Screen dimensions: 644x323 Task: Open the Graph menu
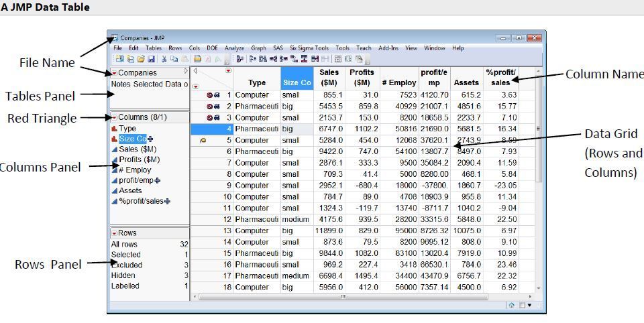[x=258, y=48]
